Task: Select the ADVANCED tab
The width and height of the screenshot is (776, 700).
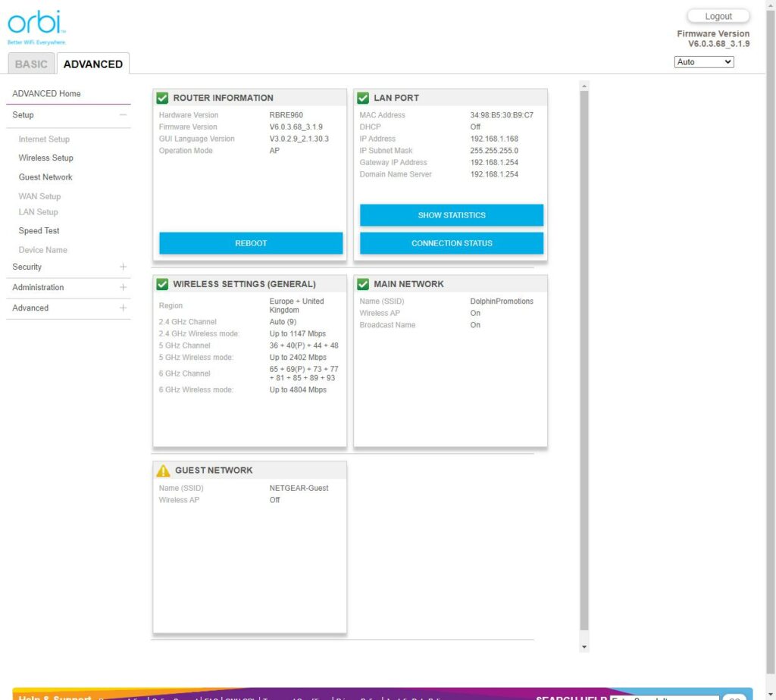Action: pos(92,64)
